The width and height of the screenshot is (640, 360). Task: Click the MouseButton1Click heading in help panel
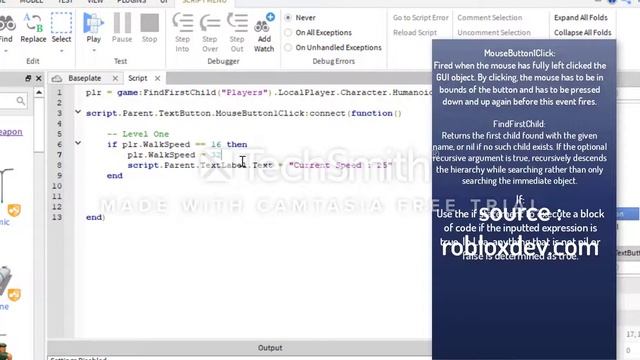pos(519,53)
